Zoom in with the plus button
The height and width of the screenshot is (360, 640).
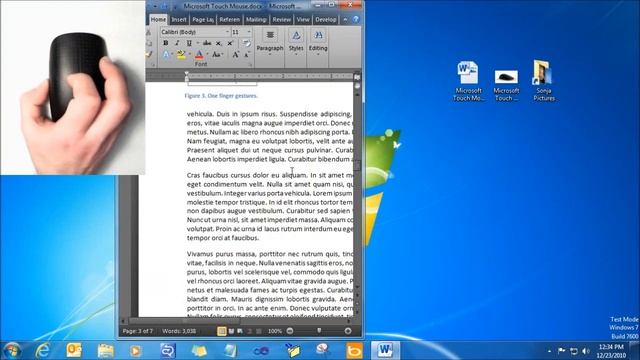(x=348, y=331)
